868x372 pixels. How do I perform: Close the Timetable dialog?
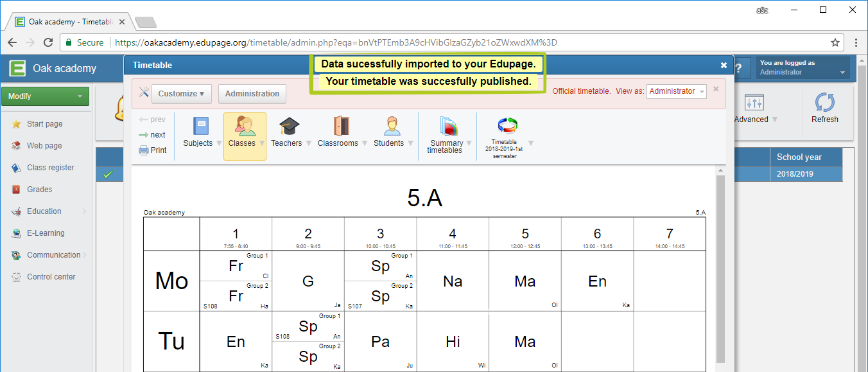(x=724, y=66)
